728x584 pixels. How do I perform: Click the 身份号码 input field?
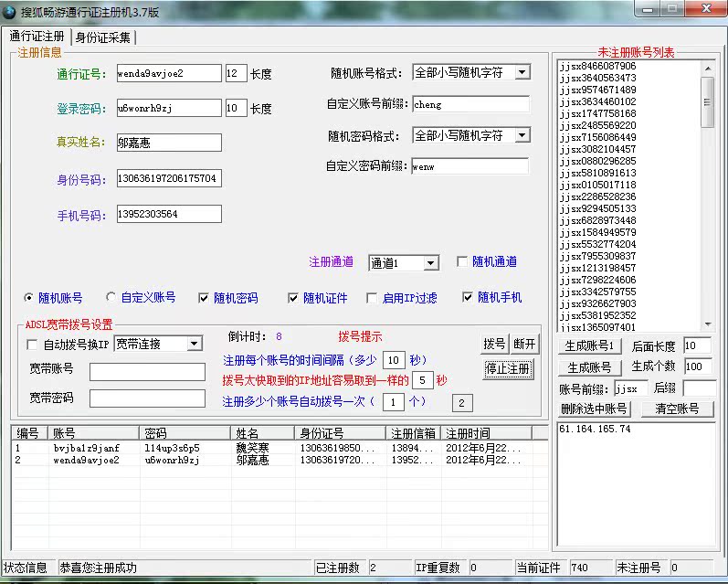169,178
